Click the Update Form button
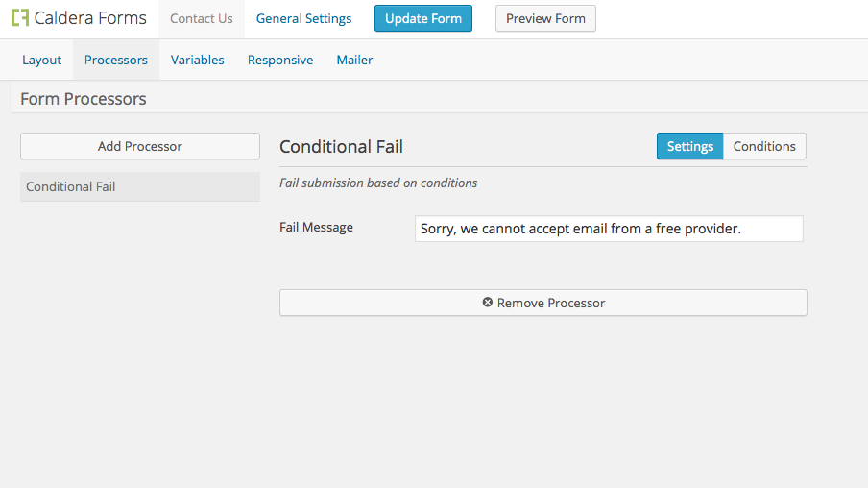Image resolution: width=868 pixels, height=488 pixels. (x=422, y=18)
